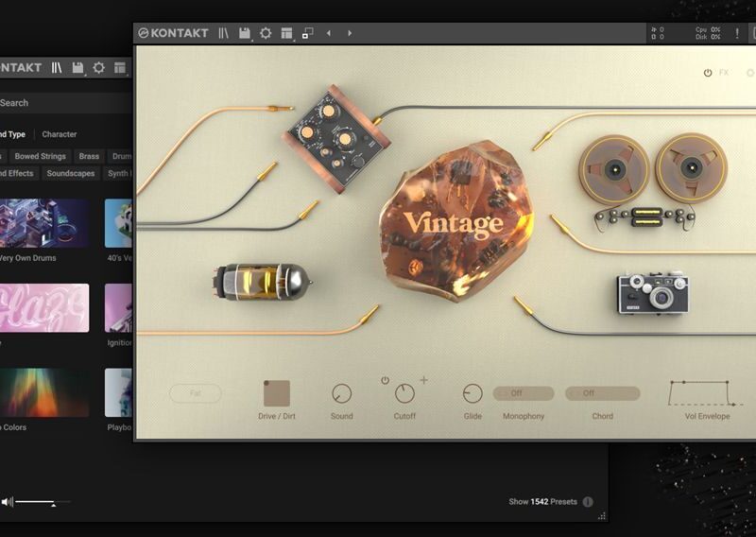Open the library browser icon in front Kontakt window
Image resolution: width=756 pixels, height=537 pixels.
(223, 33)
